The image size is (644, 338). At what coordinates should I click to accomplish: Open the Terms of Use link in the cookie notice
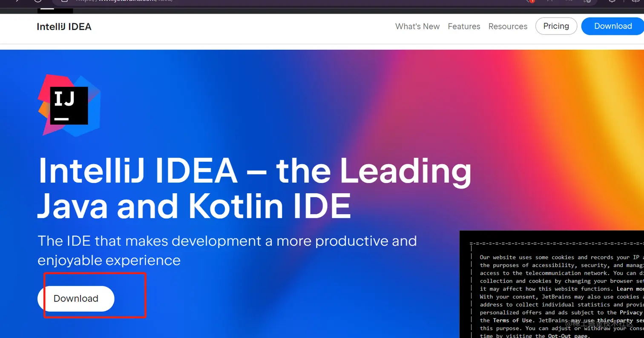coord(513,320)
